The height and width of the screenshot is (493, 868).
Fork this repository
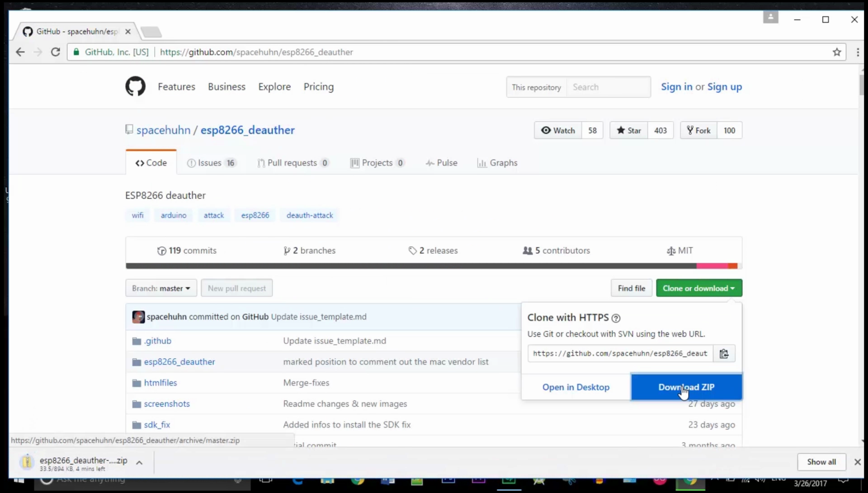pyautogui.click(x=698, y=130)
